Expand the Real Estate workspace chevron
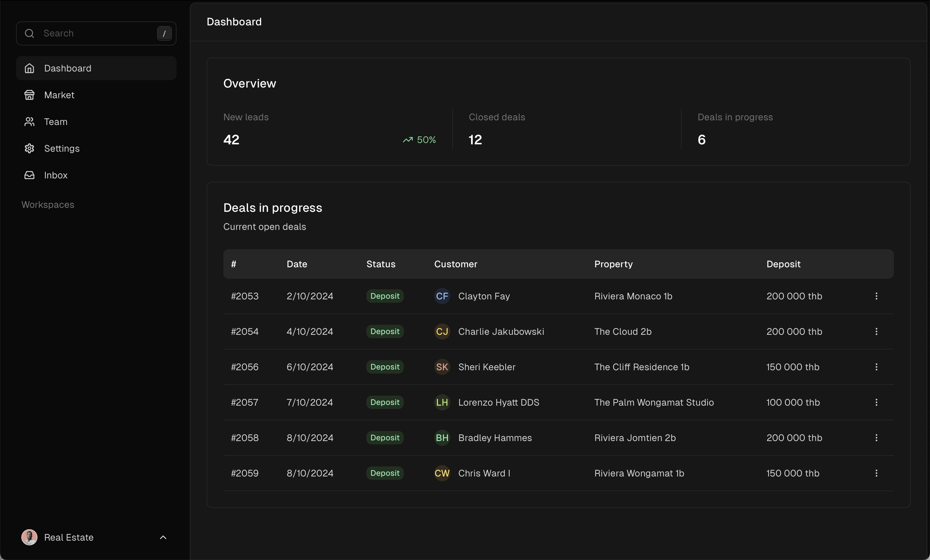This screenshot has width=930, height=560. click(x=163, y=537)
